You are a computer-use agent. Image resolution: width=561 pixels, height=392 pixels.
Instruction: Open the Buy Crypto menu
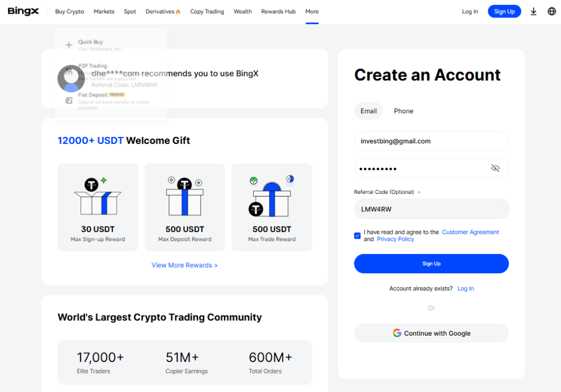point(70,11)
